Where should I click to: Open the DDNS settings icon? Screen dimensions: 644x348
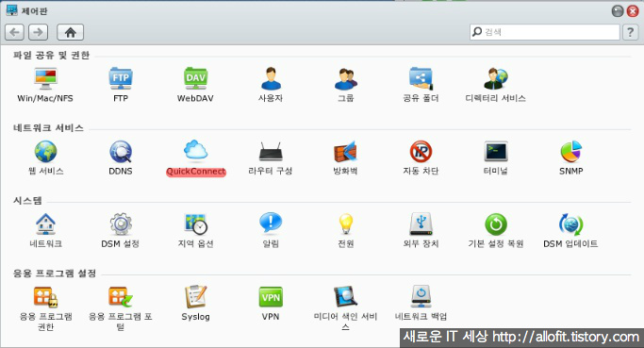[121, 152]
